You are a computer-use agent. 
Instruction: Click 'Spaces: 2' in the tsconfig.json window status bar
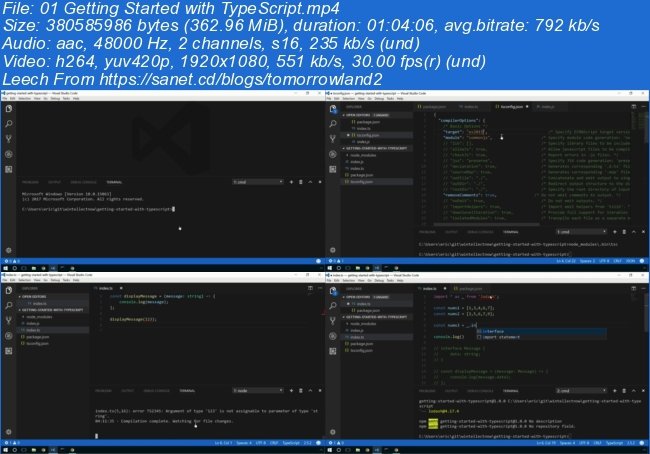click(x=587, y=261)
